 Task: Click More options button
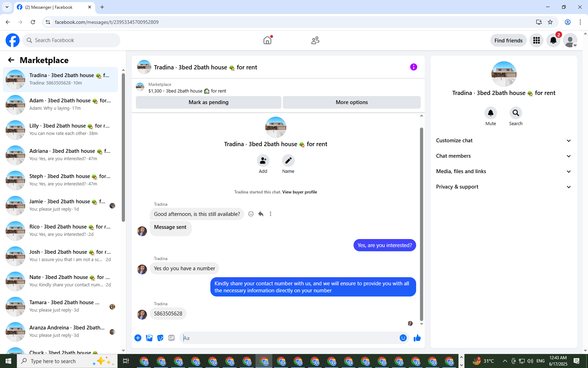coord(352,102)
